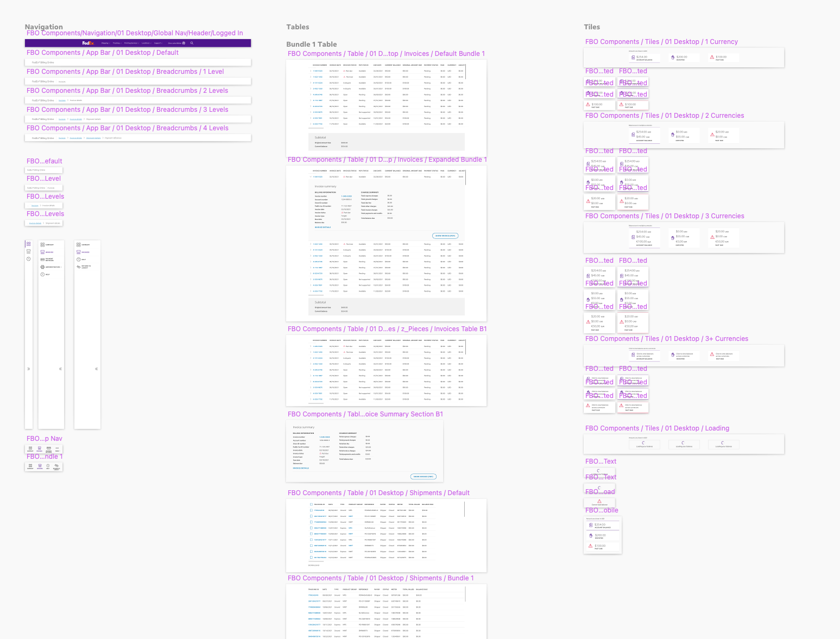This screenshot has width=840, height=639.
Task: Click the Return to Legacy icon in side nav
Action: tap(78, 267)
